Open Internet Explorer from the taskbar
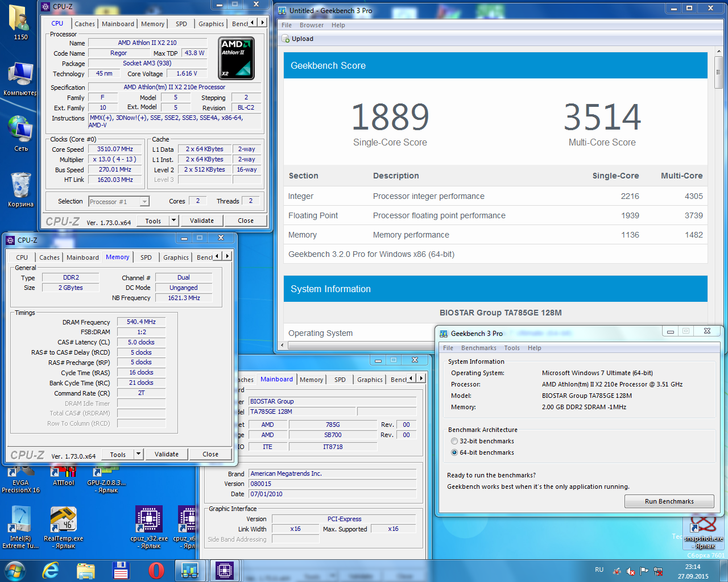The height and width of the screenshot is (582, 728). 51,570
